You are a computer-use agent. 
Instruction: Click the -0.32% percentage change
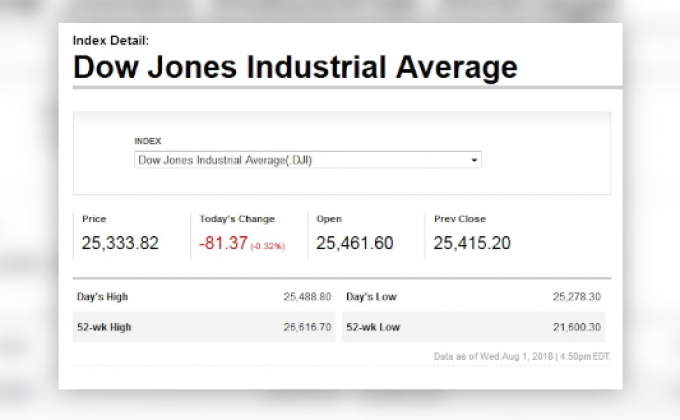[268, 246]
